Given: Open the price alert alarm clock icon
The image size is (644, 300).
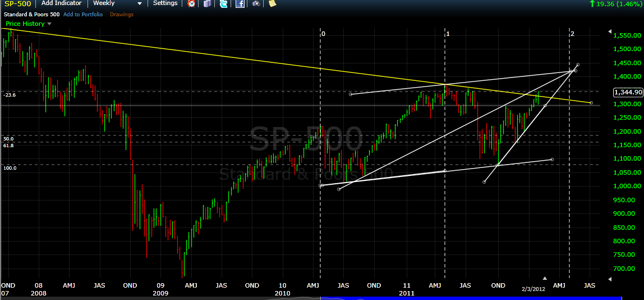Looking at the screenshot, I should click(x=191, y=4).
